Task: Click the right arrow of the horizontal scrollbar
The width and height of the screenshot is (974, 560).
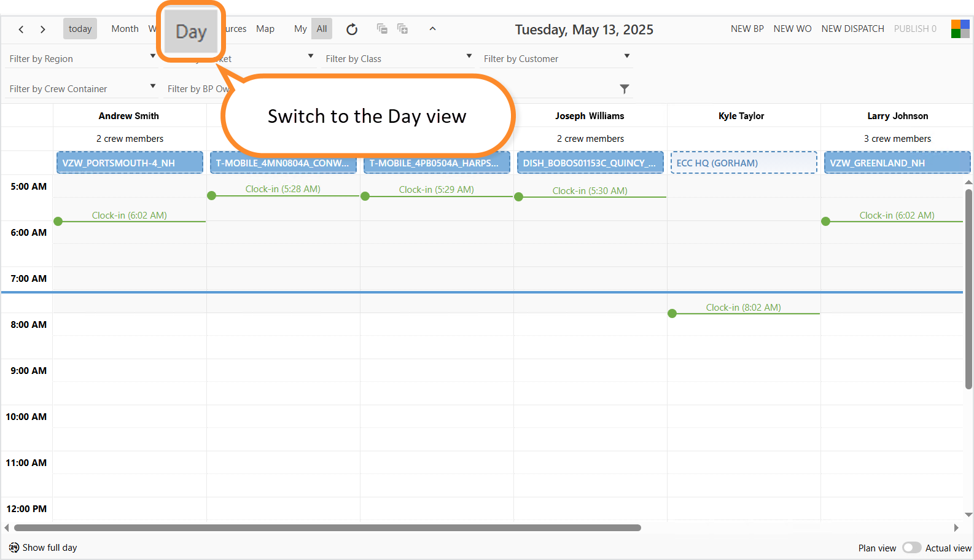Action: tap(956, 527)
